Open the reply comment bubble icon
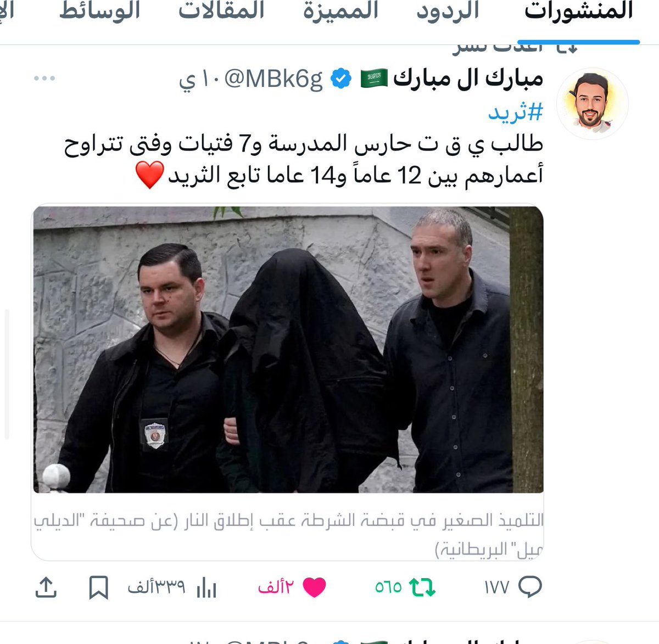Image resolution: width=659 pixels, height=644 pixels. (530, 587)
